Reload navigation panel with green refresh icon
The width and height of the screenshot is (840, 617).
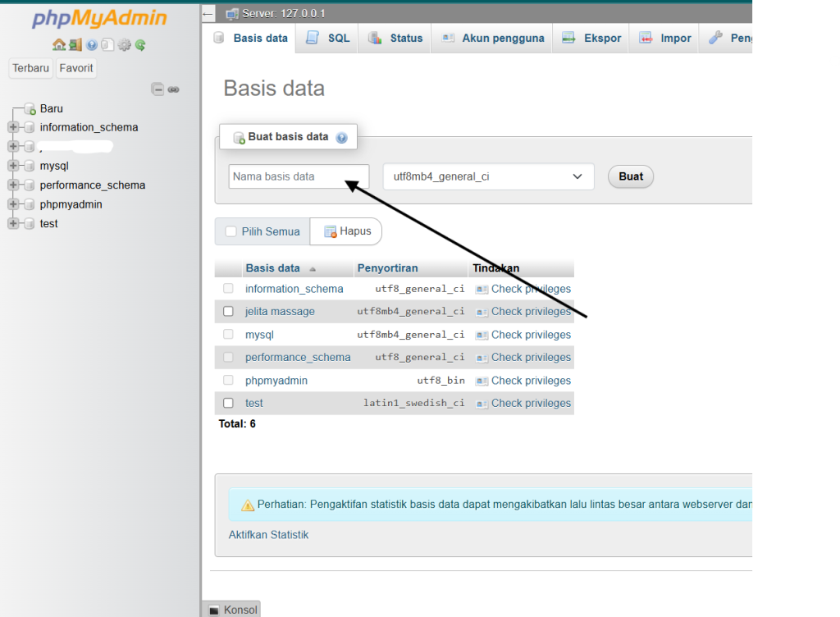[140, 45]
